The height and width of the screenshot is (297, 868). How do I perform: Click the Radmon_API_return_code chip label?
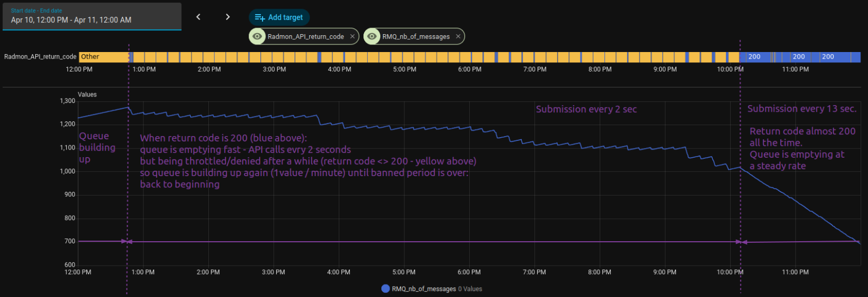305,36
